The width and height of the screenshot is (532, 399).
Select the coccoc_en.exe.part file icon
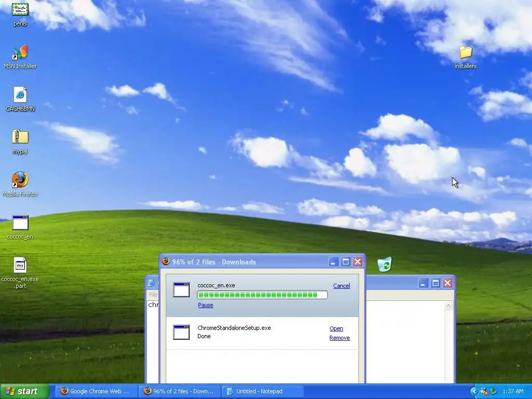(x=20, y=273)
